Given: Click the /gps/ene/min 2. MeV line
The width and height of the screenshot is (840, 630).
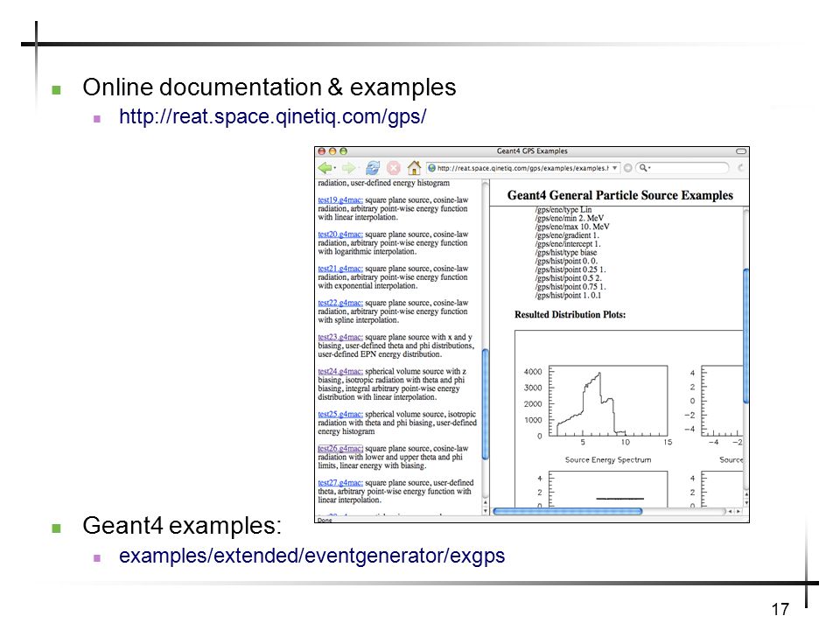Looking at the screenshot, I should coord(569,218).
